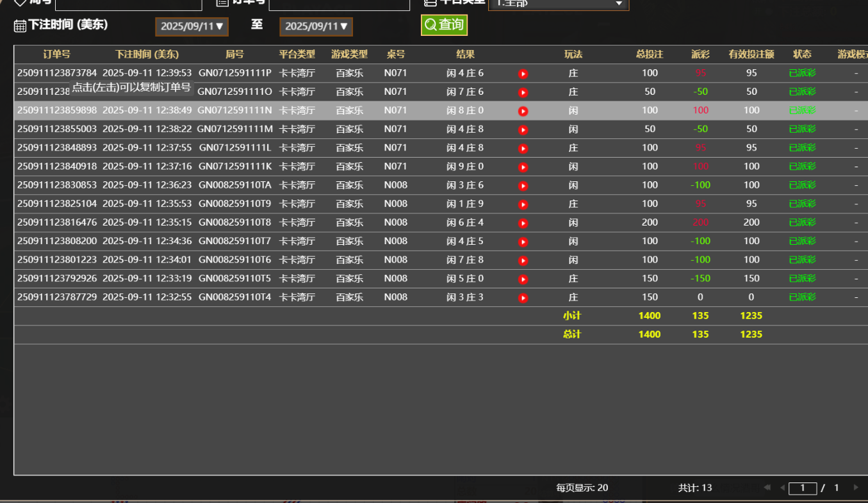Click the page number input box

point(802,488)
